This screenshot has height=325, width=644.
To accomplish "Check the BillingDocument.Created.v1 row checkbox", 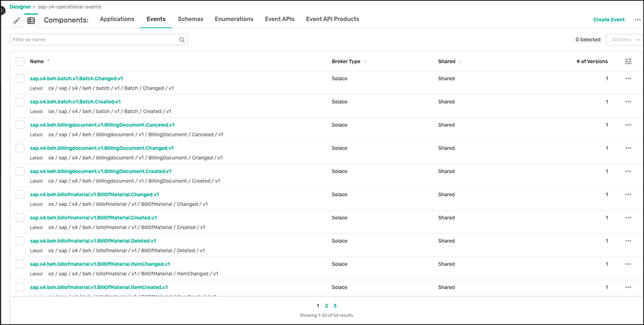I will pyautogui.click(x=20, y=171).
